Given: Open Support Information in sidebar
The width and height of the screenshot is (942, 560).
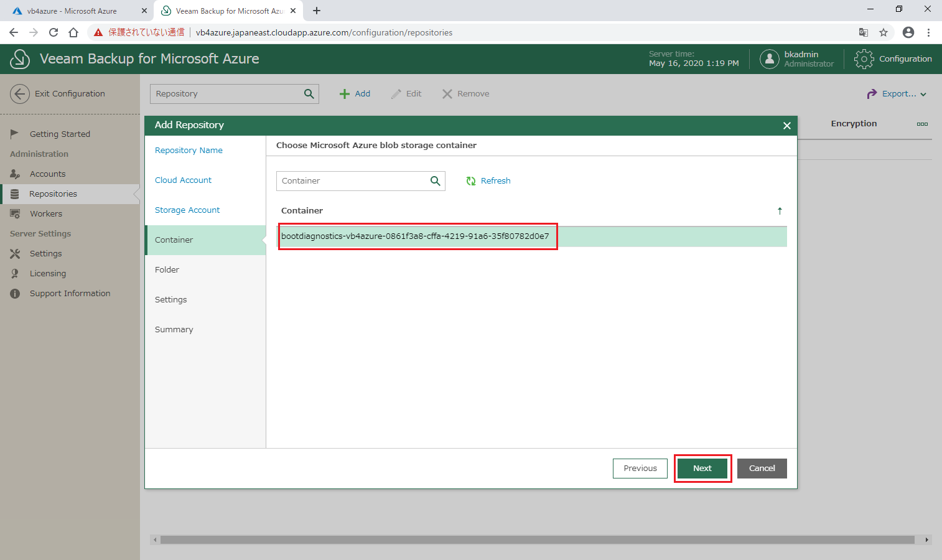Looking at the screenshot, I should [x=70, y=293].
